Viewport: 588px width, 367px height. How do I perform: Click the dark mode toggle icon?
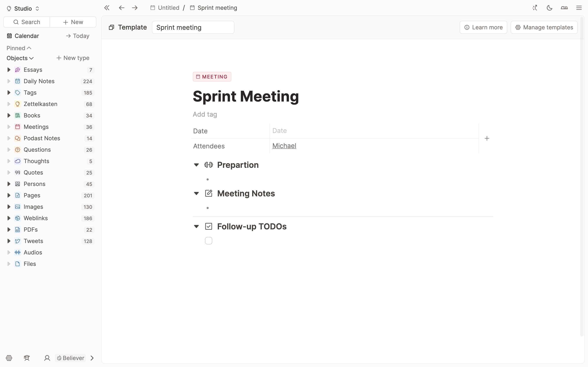click(x=549, y=8)
